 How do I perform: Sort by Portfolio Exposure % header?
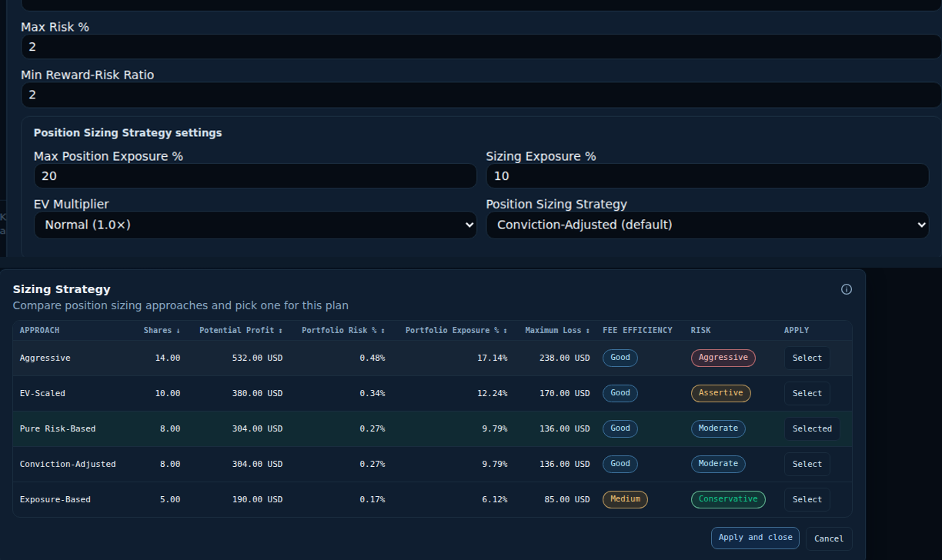click(x=456, y=330)
